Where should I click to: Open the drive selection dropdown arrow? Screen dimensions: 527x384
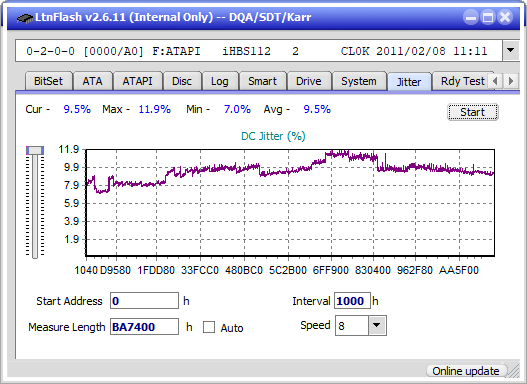pyautogui.click(x=511, y=51)
